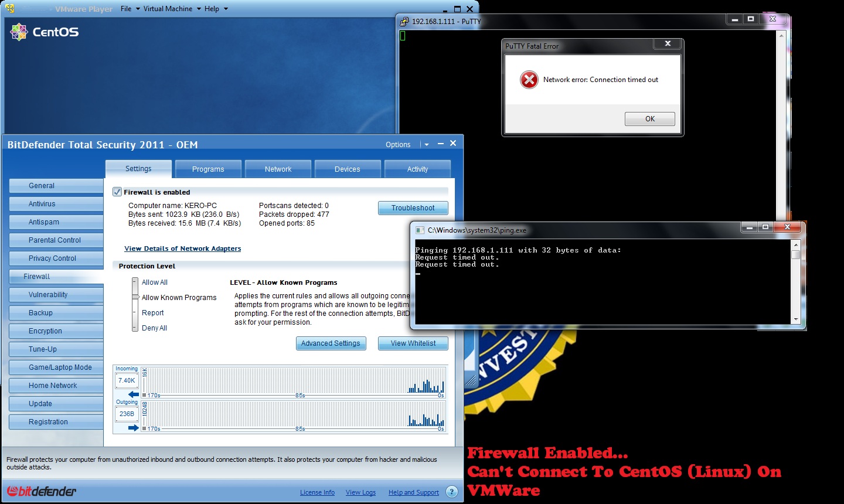
Task: Click the outgoing traffic arrow icon
Action: [134, 428]
